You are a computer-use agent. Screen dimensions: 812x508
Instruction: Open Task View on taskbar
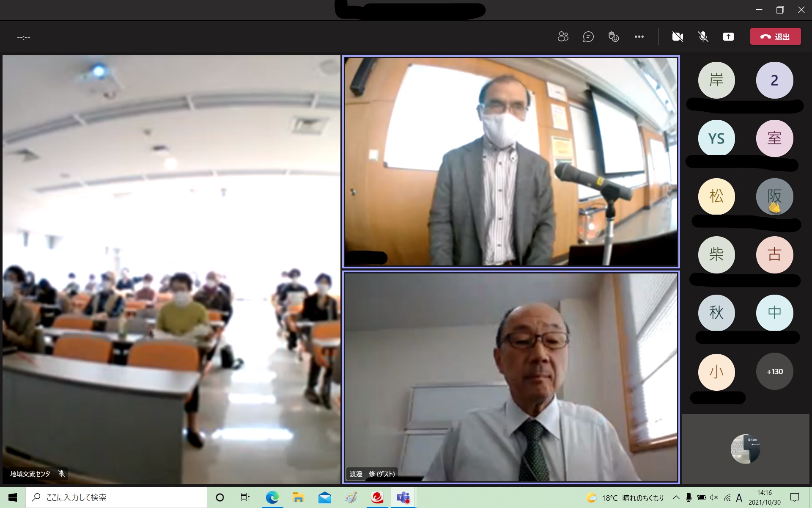coord(245,497)
